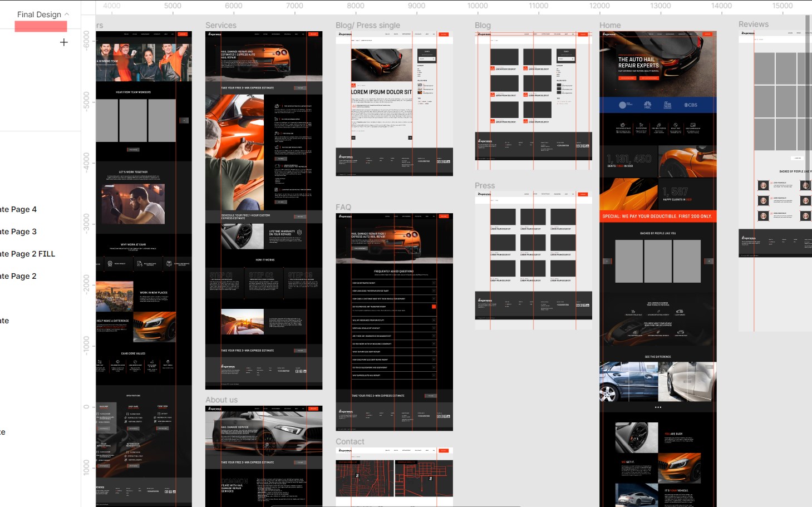Open the orange highlighted FAQ accordion item
Viewport: 812px width, 507px height.
pyautogui.click(x=434, y=307)
